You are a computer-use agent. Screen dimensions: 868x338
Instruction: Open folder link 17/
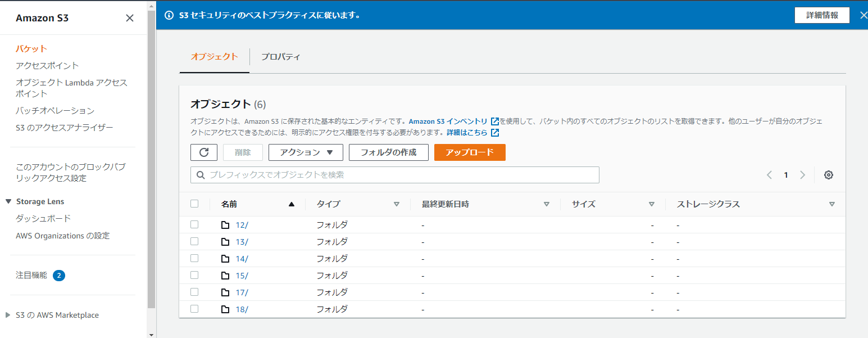tap(242, 292)
